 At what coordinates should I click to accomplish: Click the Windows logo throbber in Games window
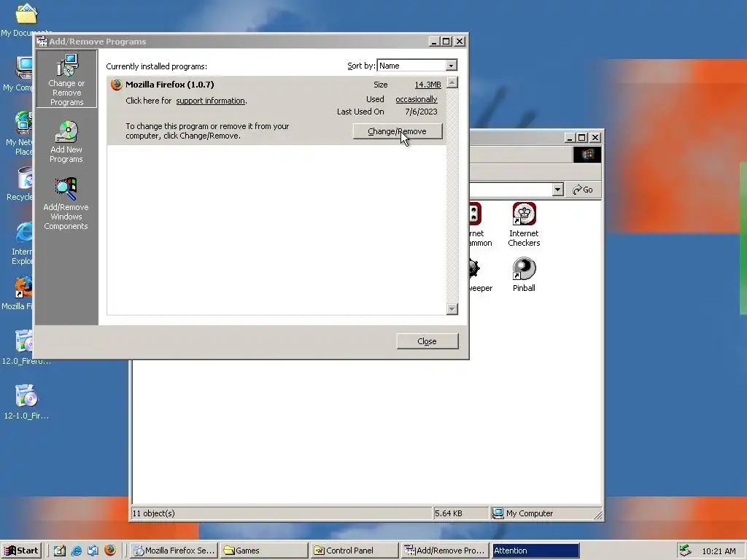587,155
